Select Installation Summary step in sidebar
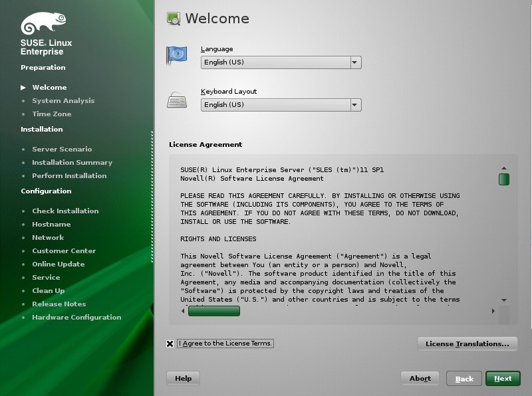The width and height of the screenshot is (532, 396). 72,162
